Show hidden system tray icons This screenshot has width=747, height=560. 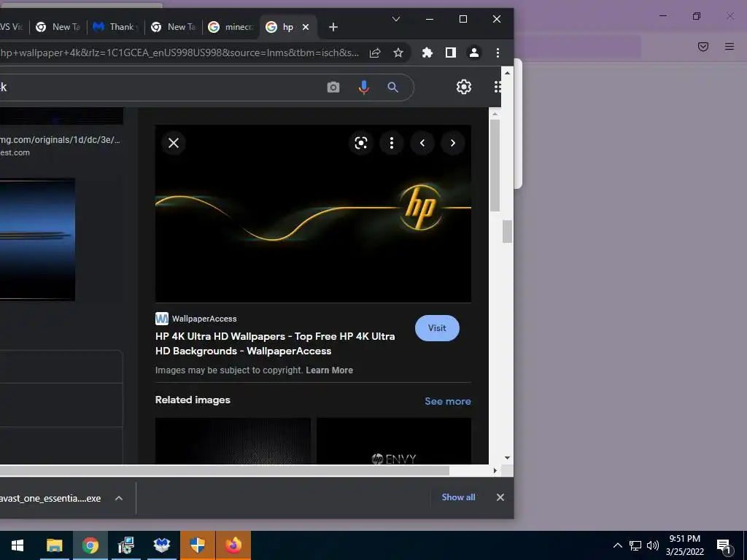(617, 545)
